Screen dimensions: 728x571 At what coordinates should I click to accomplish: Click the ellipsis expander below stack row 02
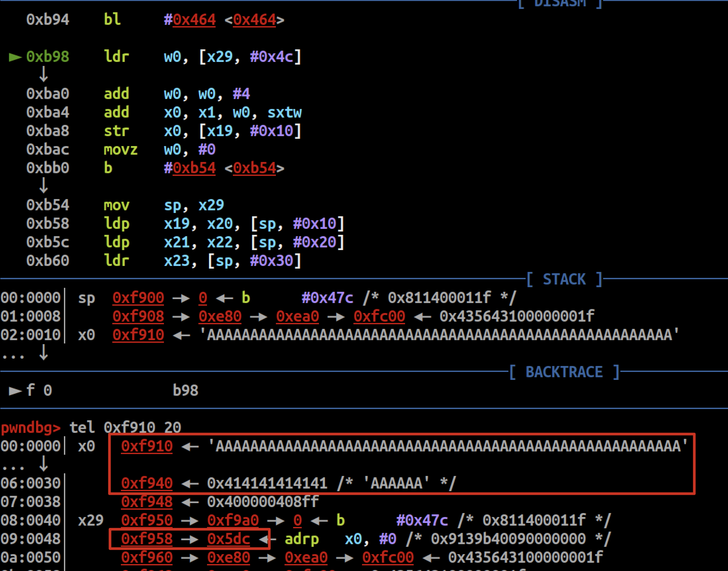(13, 356)
